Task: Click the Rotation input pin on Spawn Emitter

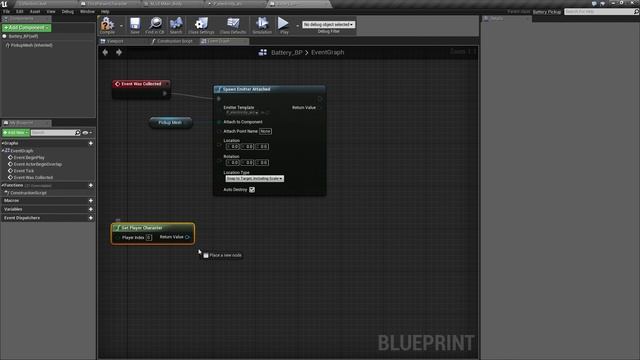Action: (x=219, y=160)
